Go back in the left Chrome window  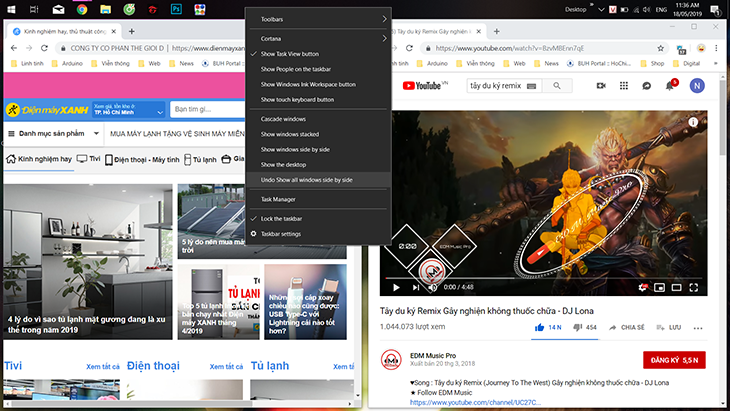[x=14, y=48]
